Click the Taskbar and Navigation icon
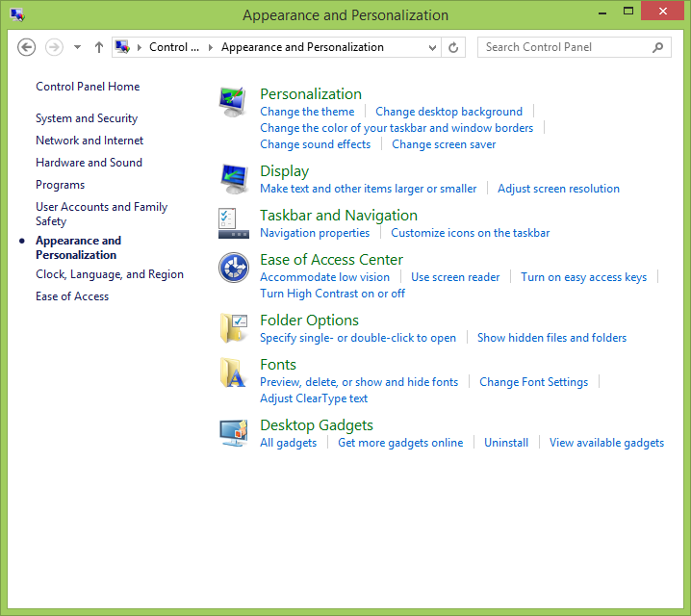 tap(233, 223)
